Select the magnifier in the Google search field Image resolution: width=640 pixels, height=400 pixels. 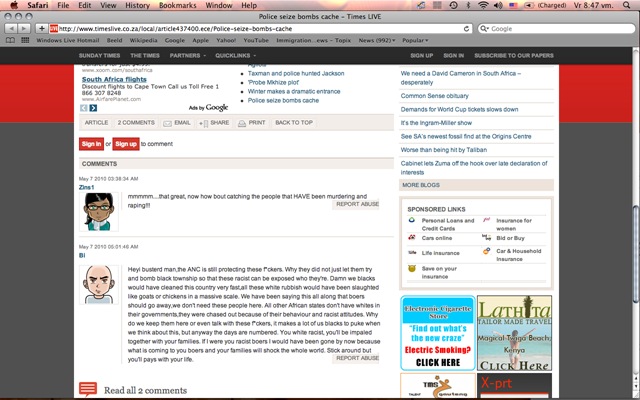[484, 29]
